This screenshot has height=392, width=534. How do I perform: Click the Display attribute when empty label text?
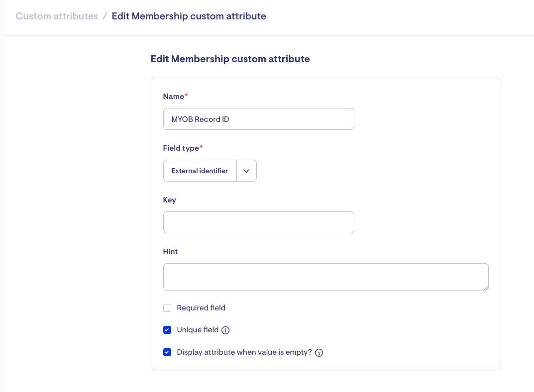244,352
